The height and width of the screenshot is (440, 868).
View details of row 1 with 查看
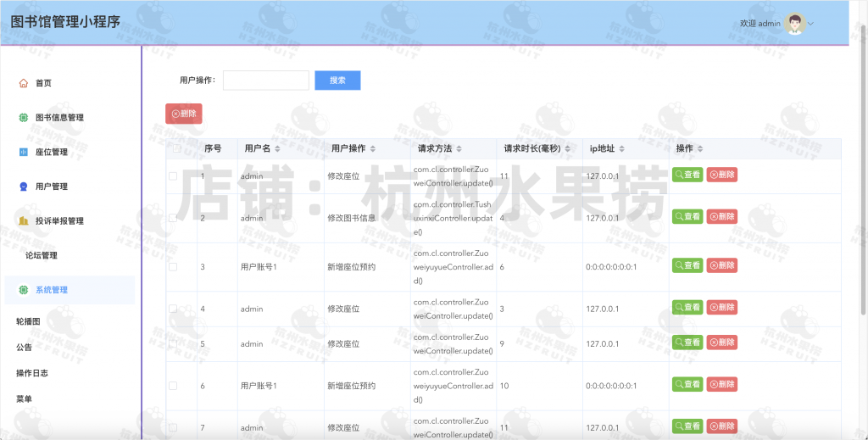(687, 175)
